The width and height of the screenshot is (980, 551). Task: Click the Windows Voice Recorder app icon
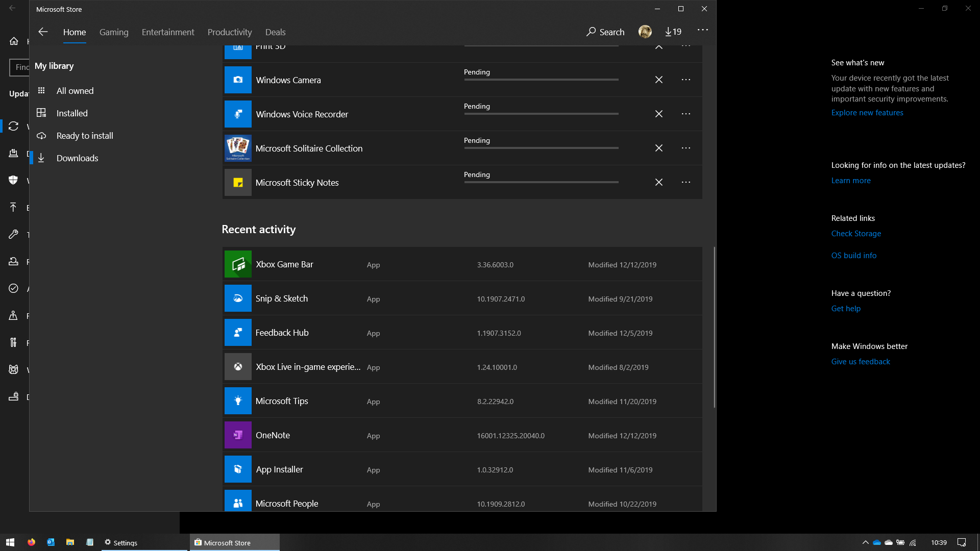click(x=238, y=114)
